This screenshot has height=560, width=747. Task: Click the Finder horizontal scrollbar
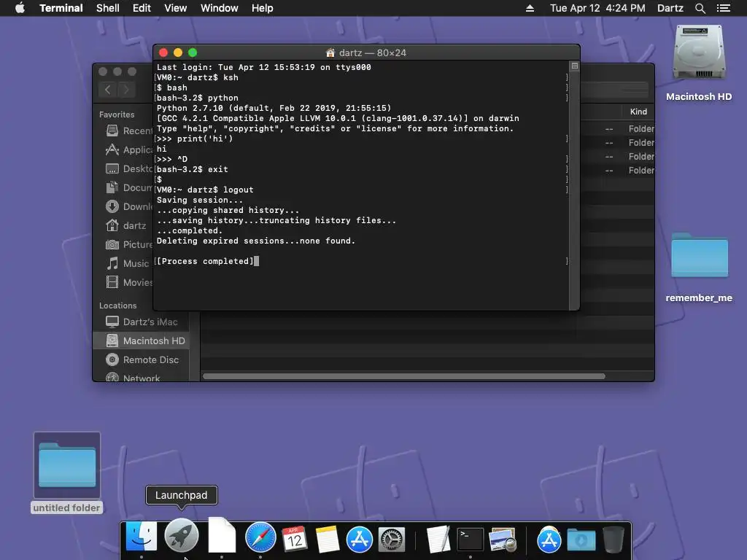[404, 376]
